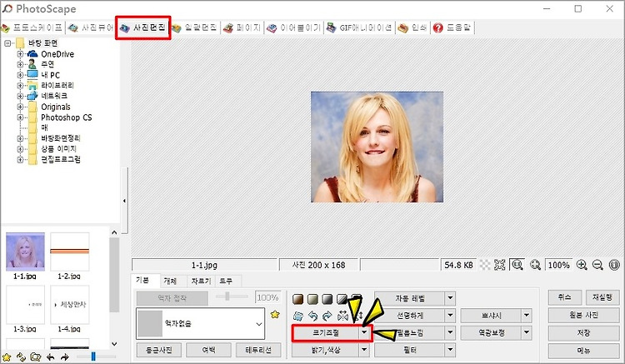This screenshot has width=625, height=364.
Task: Click the refresh folder icon under thumbnails
Action: (x=21, y=357)
